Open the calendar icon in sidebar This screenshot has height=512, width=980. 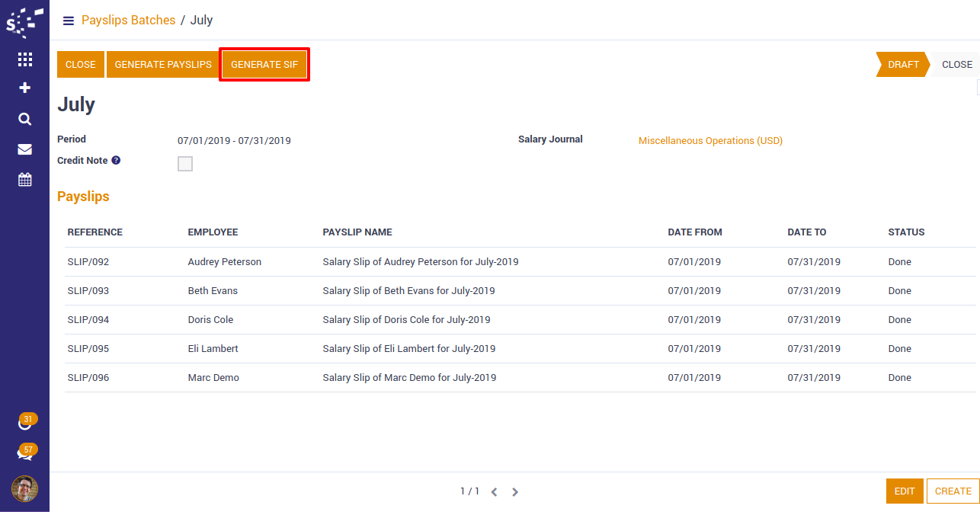24,180
